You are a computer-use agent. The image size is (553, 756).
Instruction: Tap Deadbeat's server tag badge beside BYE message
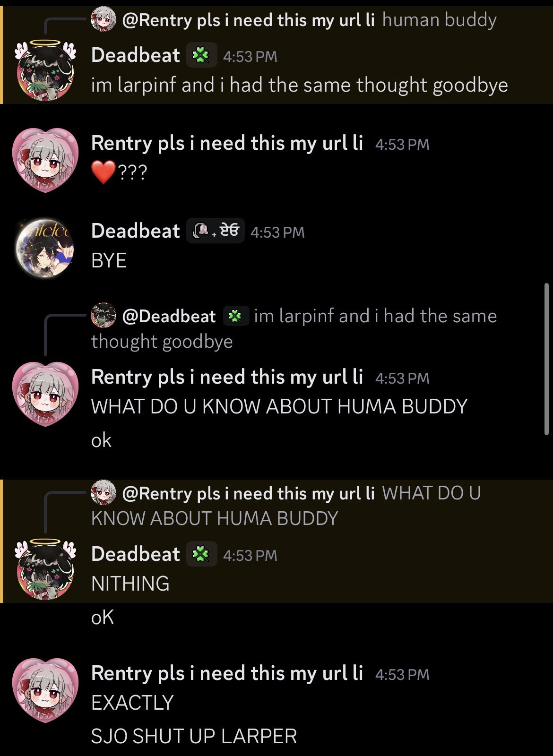click(216, 231)
